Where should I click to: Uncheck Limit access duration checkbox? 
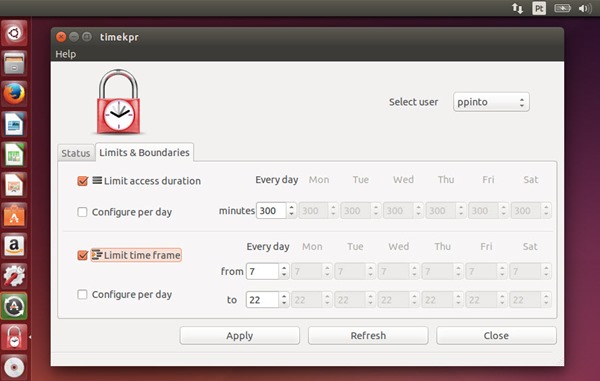[83, 181]
